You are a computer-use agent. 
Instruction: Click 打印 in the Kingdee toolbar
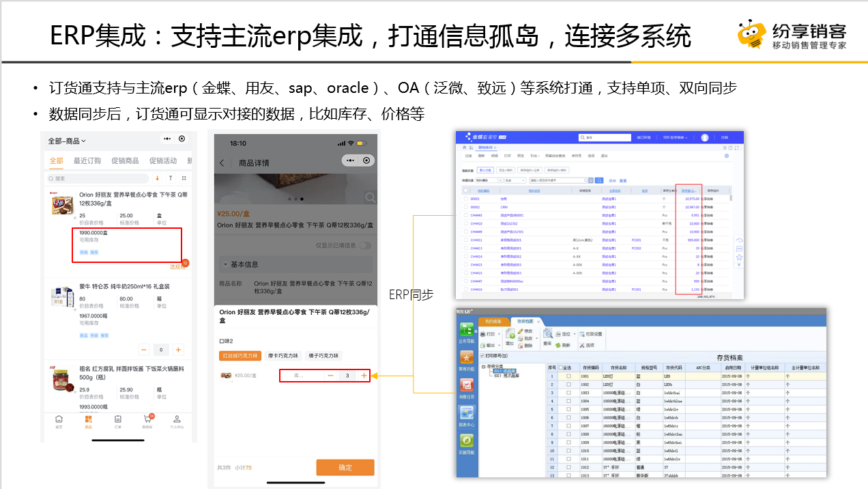pyautogui.click(x=508, y=156)
